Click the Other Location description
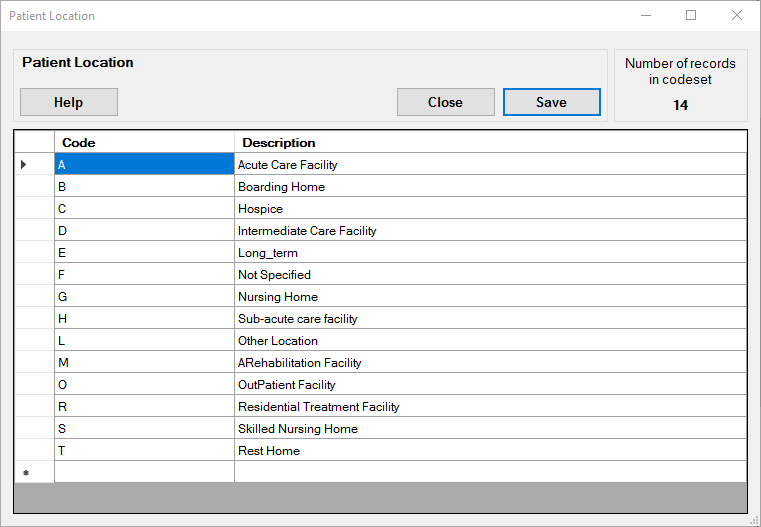Screen dimensions: 761x527 coord(490,341)
